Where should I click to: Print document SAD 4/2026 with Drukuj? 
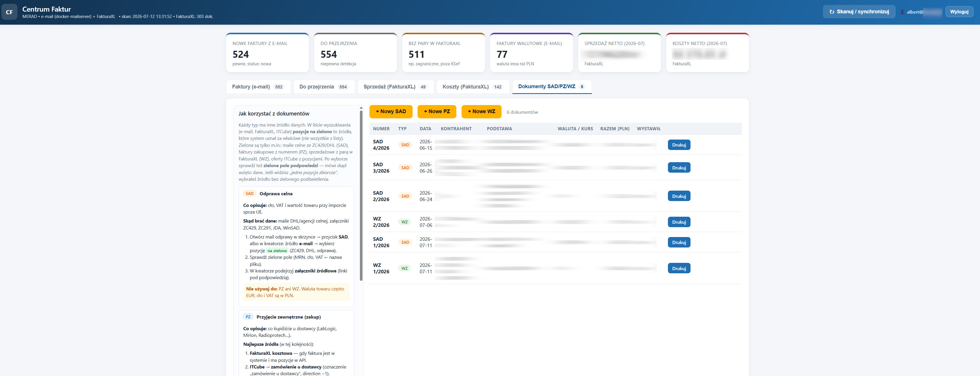(679, 145)
